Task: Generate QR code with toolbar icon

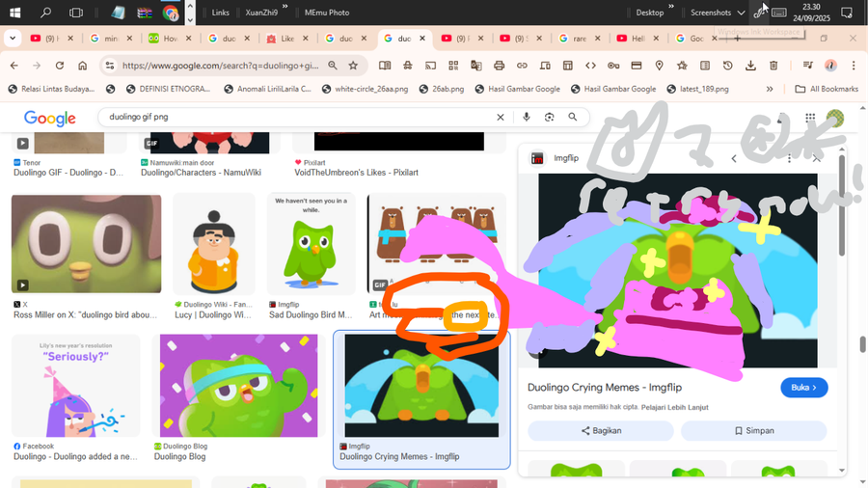Action: (x=453, y=66)
